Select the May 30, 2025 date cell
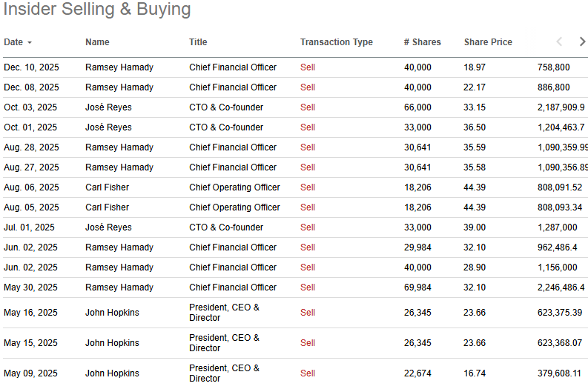 [x=30, y=287]
